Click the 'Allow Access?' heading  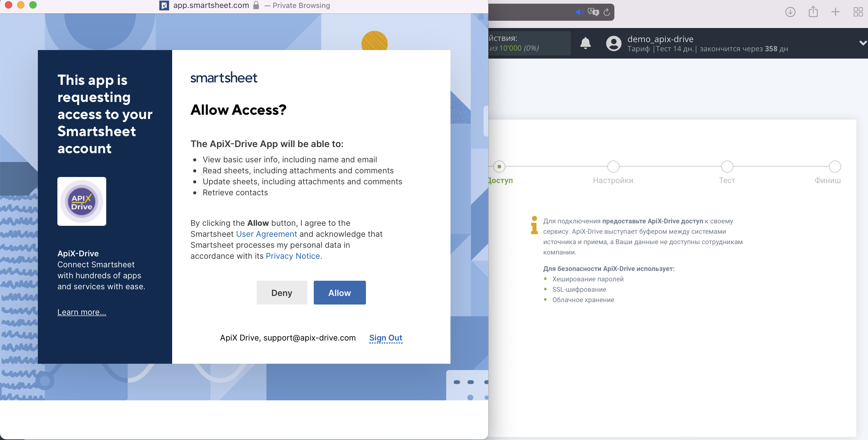pos(238,110)
